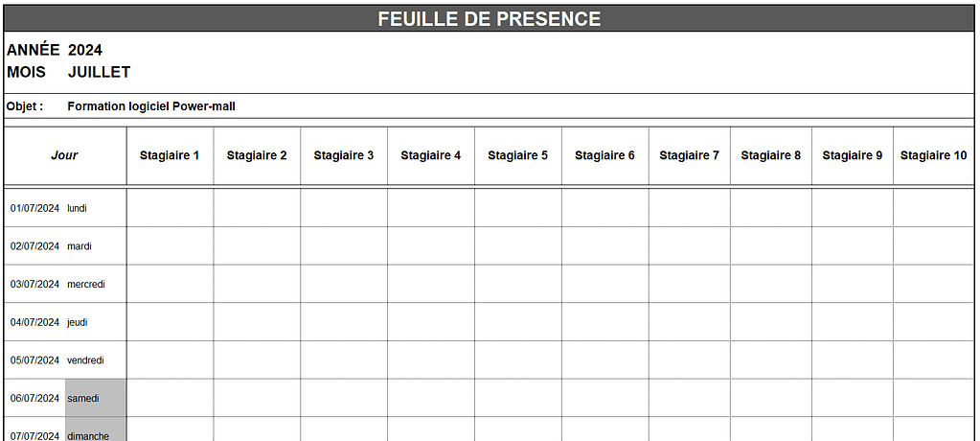Viewport: 980px width, 441px height.
Task: Click the Objet label cell
Action: click(x=25, y=106)
